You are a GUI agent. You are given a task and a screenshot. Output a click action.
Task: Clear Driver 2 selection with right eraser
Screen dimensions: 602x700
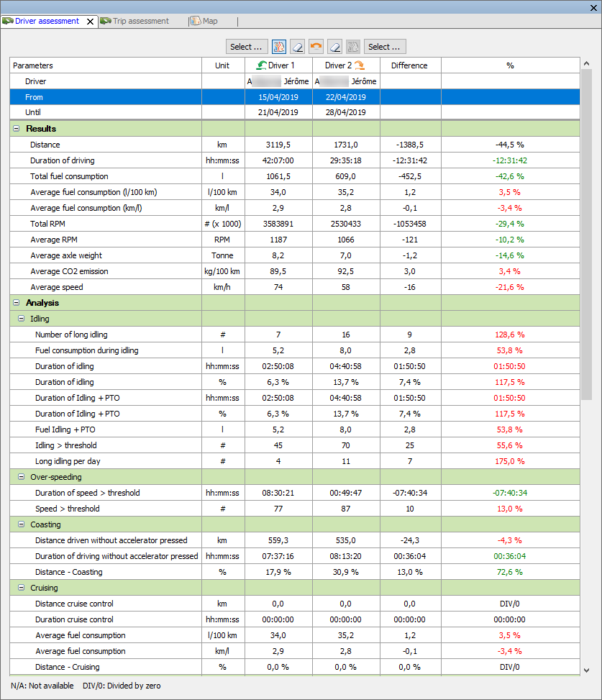[334, 47]
